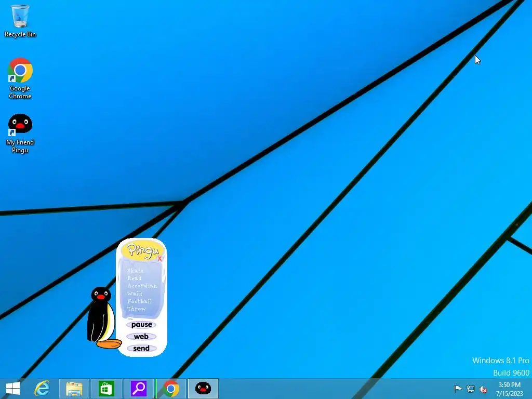Switch to Pingu app in the taskbar
The width and height of the screenshot is (532, 399).
click(203, 389)
